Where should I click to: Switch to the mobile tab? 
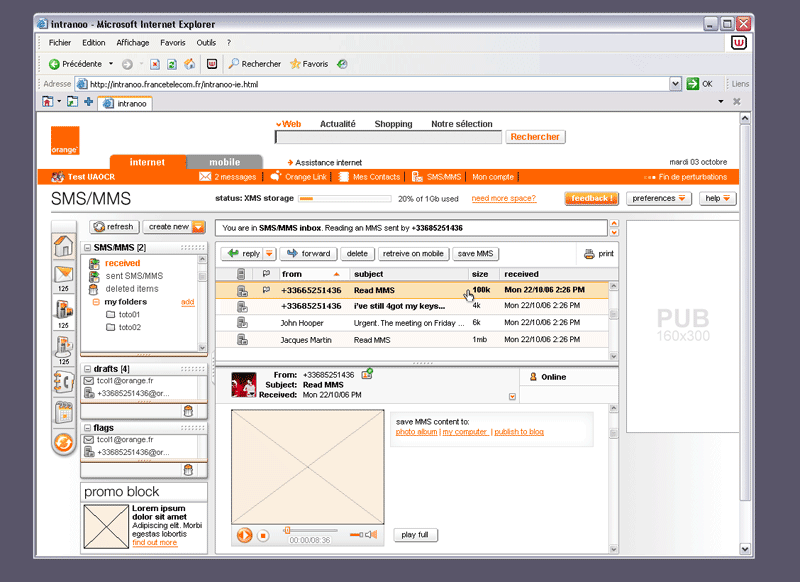(224, 162)
